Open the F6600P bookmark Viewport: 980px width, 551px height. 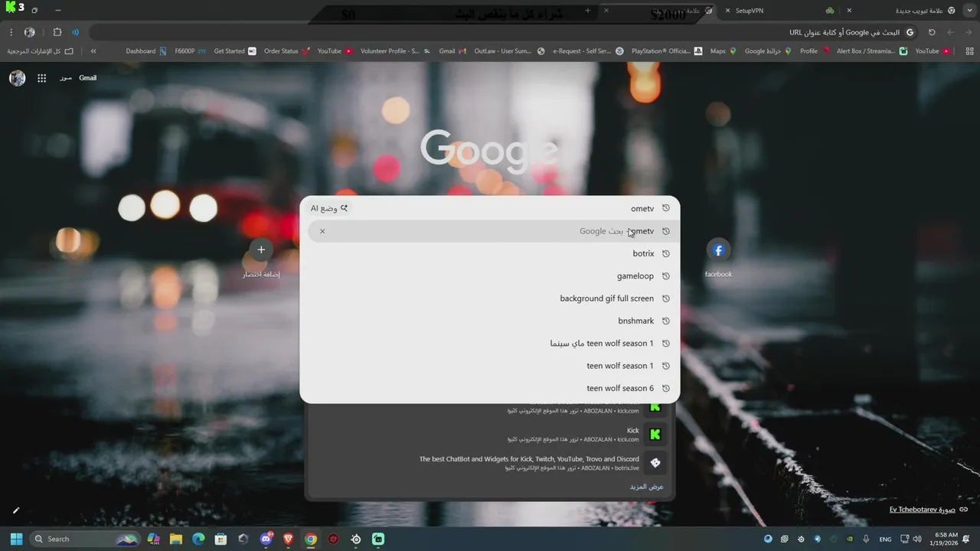pos(191,51)
